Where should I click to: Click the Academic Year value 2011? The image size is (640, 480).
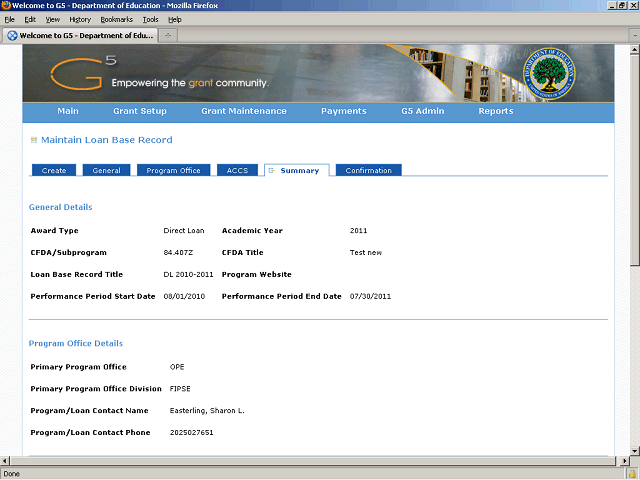point(358,231)
